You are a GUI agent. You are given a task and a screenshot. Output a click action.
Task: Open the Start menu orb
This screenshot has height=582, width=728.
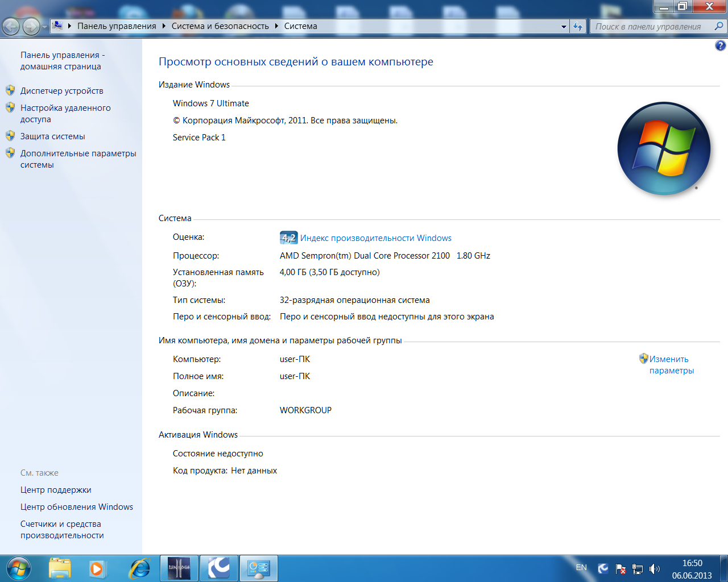[18, 568]
